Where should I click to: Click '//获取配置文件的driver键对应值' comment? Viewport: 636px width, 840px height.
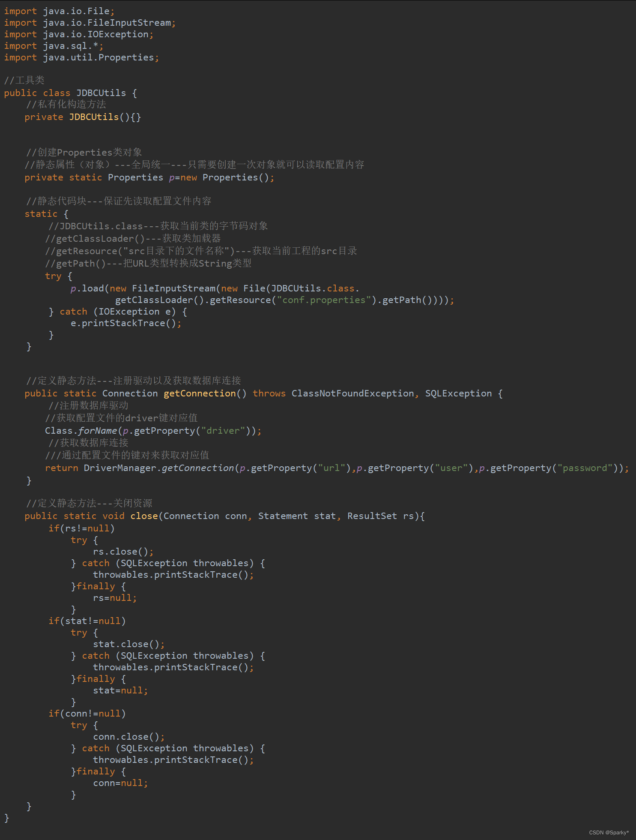(121, 418)
